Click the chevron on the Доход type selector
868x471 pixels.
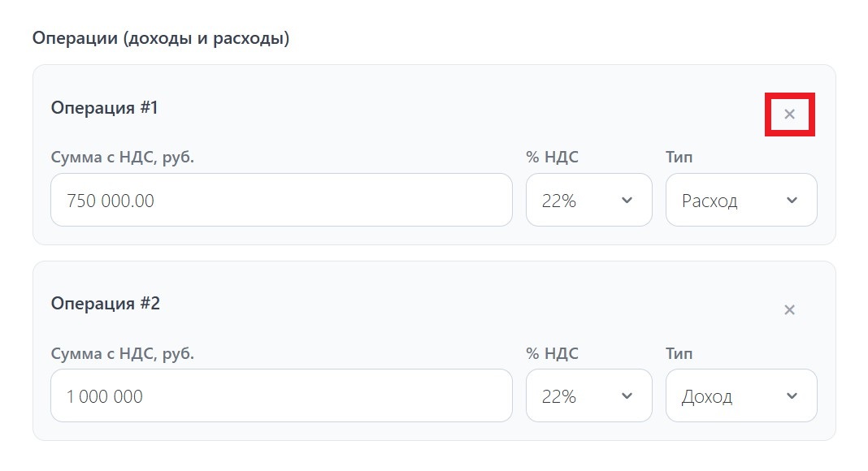(x=791, y=395)
